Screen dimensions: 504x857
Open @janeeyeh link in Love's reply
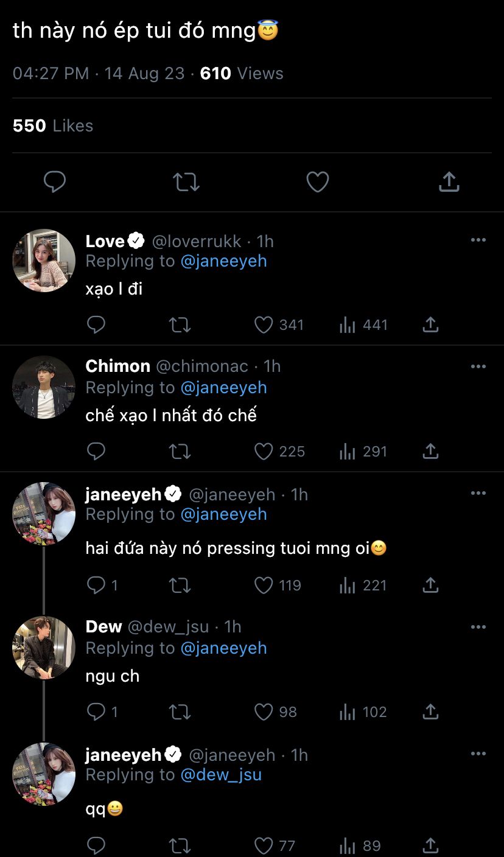(x=223, y=261)
